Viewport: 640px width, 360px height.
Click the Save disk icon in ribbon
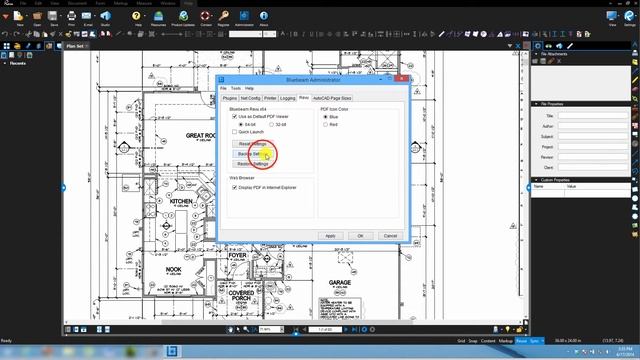53,16
